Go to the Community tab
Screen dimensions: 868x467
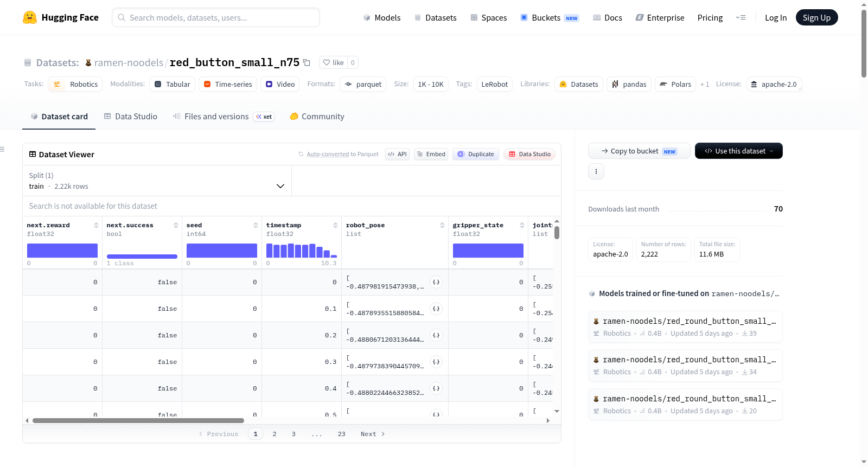coord(317,117)
